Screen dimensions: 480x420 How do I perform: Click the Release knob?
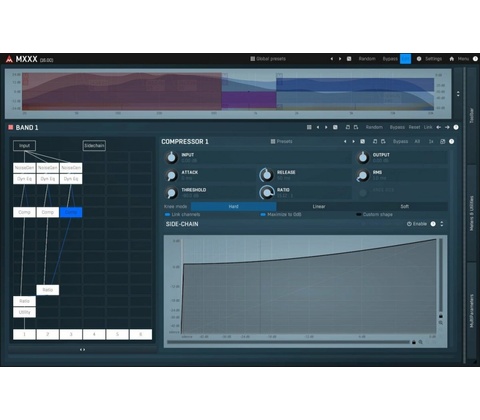[x=266, y=175]
